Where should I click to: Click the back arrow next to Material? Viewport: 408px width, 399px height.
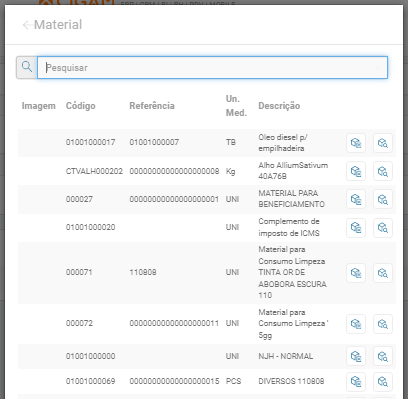[27, 25]
